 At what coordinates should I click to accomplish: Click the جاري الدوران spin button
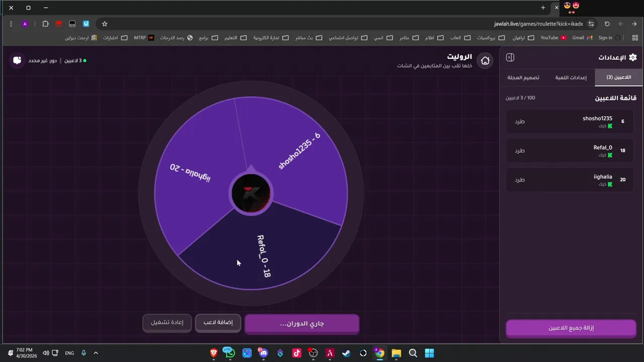point(302,324)
